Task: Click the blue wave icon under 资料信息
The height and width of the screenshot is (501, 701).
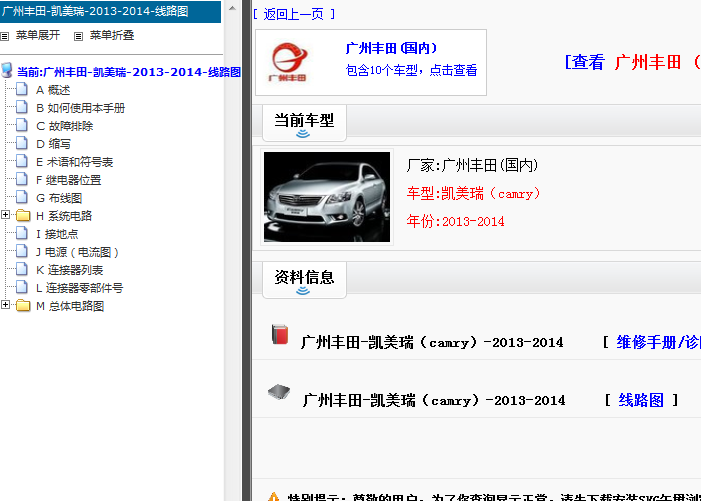Action: (x=303, y=291)
